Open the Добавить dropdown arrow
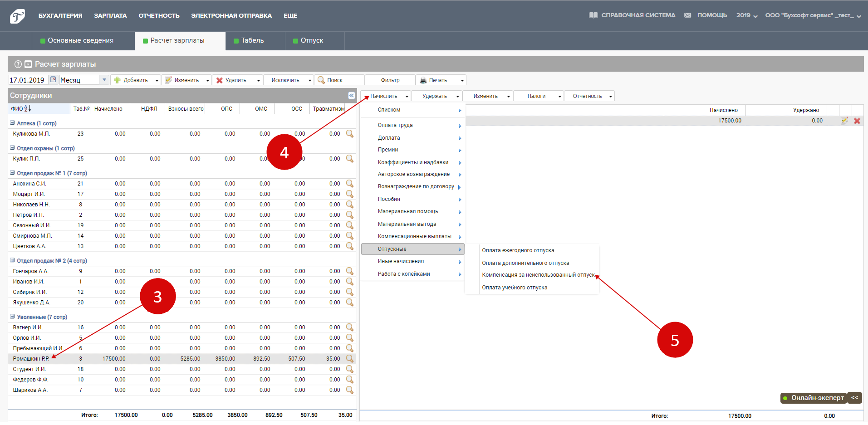This screenshot has height=425, width=868. [157, 80]
